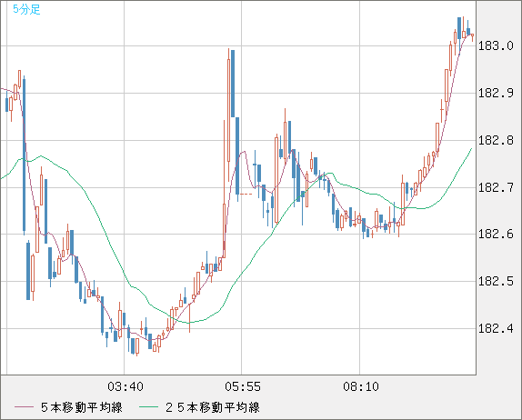Click the purple 5-bar moving average legend line
Viewport: 522px width, 420px height.
click(24, 407)
